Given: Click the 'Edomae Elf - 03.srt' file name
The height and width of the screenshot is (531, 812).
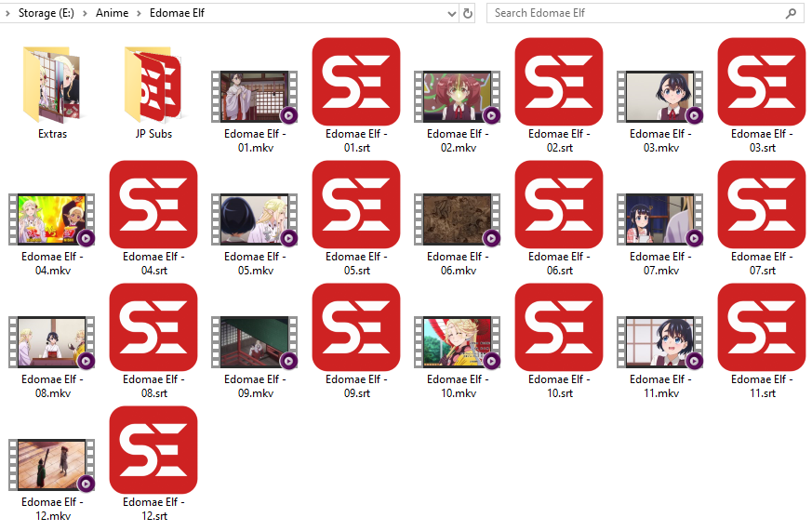Looking at the screenshot, I should (x=762, y=140).
